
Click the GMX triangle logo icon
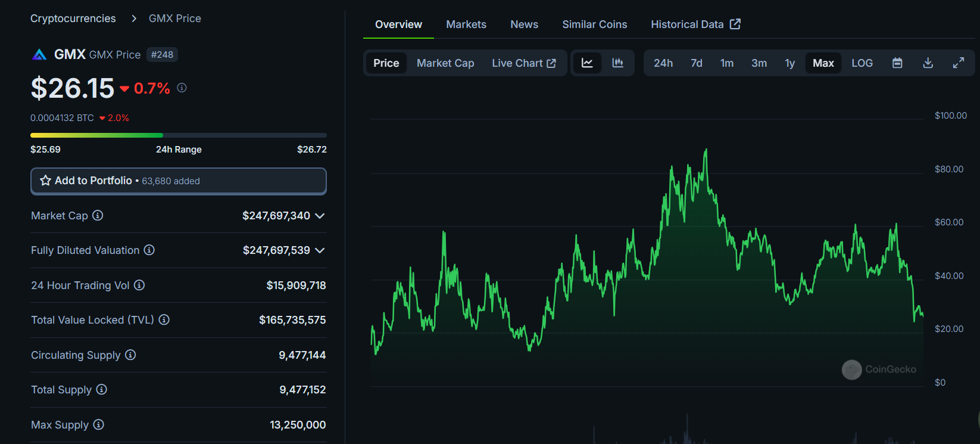39,55
